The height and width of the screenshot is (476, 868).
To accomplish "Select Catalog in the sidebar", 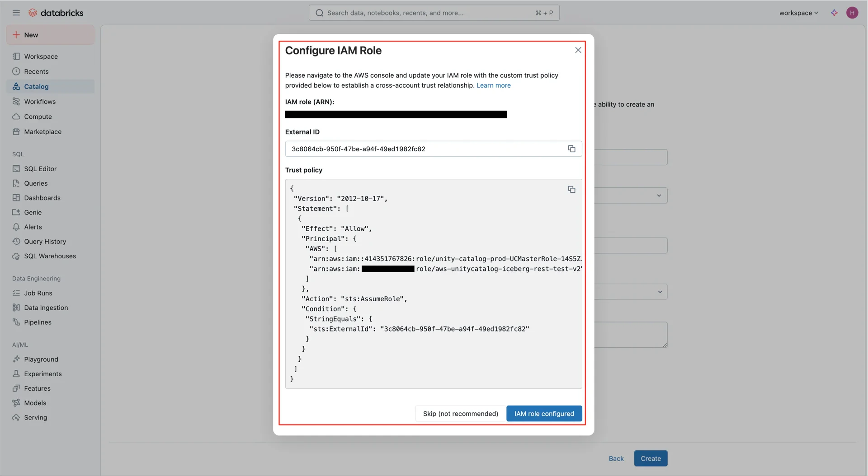I will (x=50, y=86).
